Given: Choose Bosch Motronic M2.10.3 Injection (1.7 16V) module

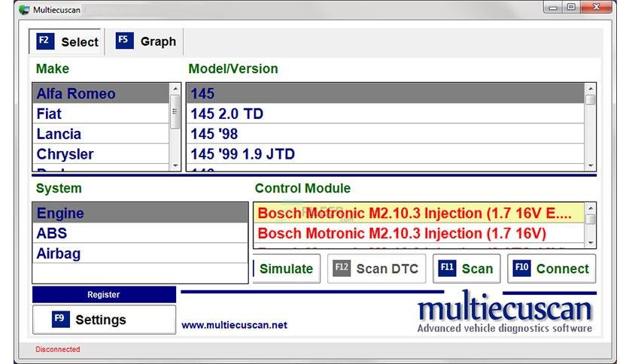Looking at the screenshot, I should pos(419,233).
